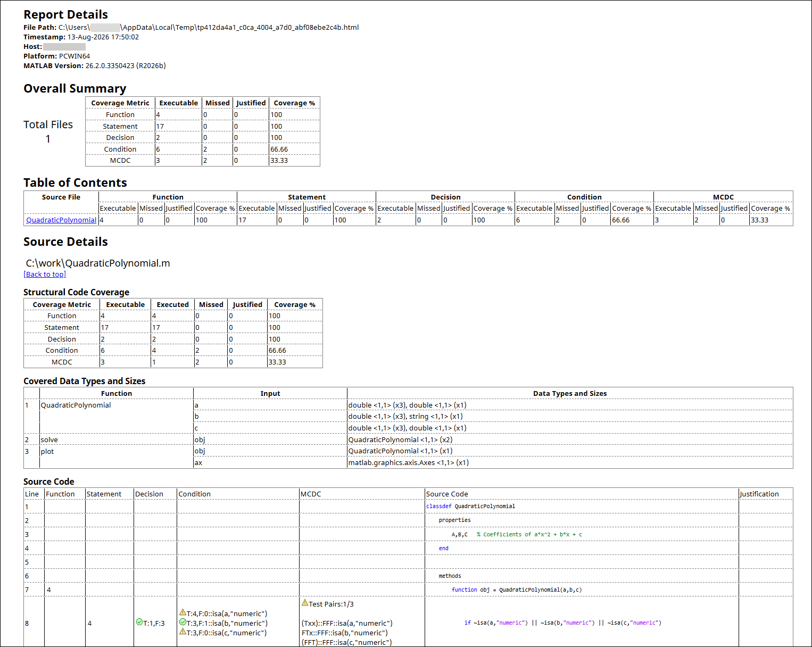This screenshot has width=812, height=647.
Task: Select data types cell containing string <1,1> (x1)
Action: click(405, 416)
